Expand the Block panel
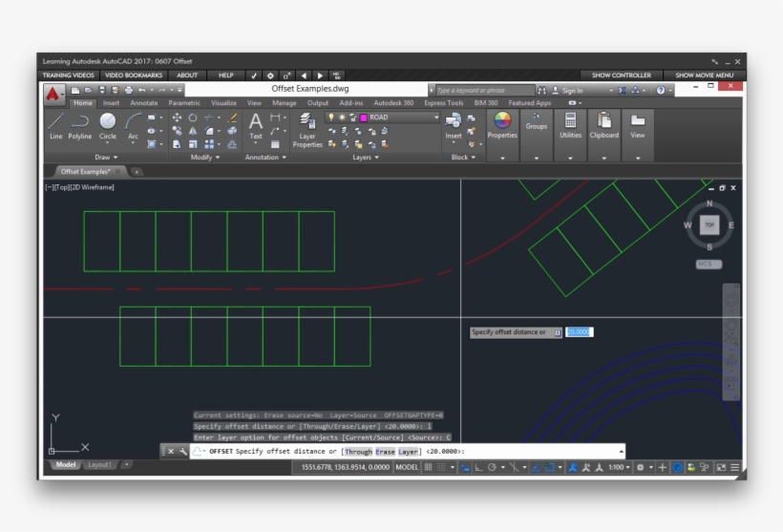 pyautogui.click(x=463, y=158)
